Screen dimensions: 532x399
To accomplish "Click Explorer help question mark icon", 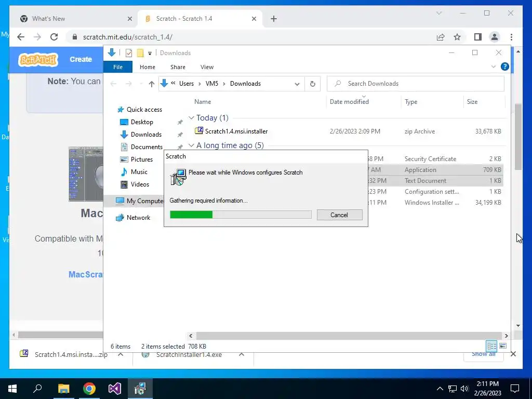I will [504, 67].
